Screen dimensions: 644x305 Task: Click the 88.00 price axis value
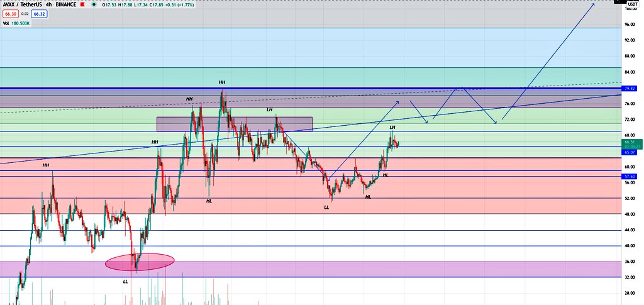click(x=630, y=56)
